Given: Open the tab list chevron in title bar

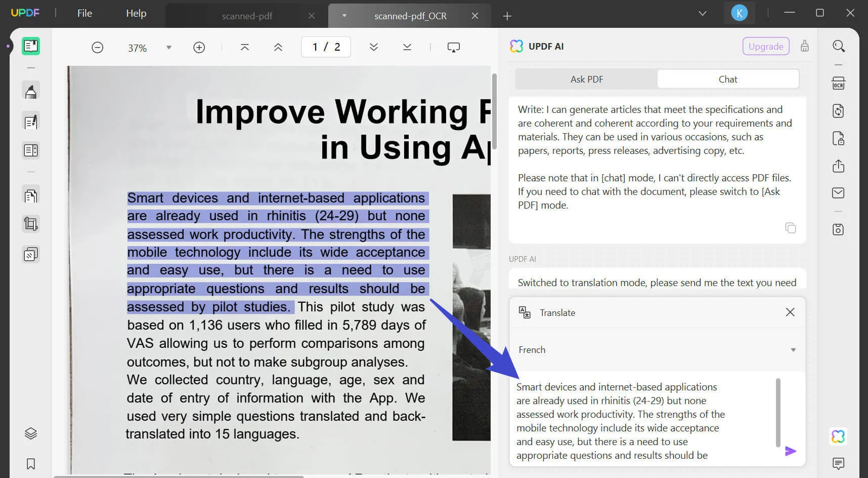Looking at the screenshot, I should coord(703,14).
